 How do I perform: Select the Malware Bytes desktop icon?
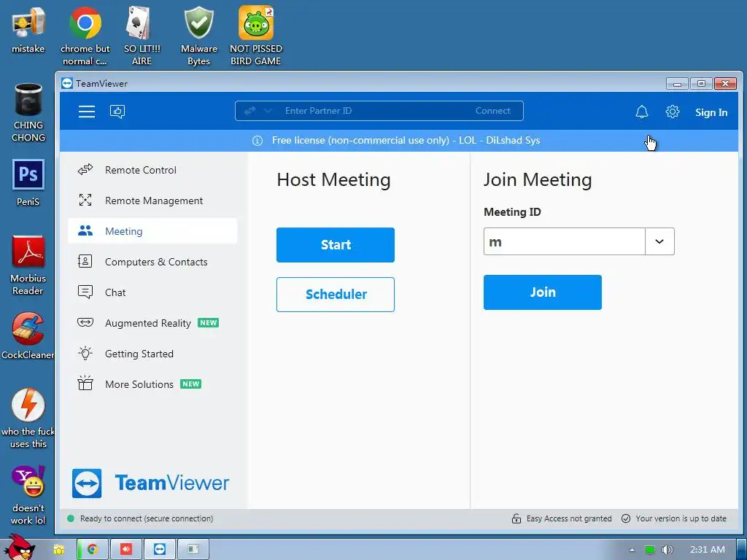point(198,36)
